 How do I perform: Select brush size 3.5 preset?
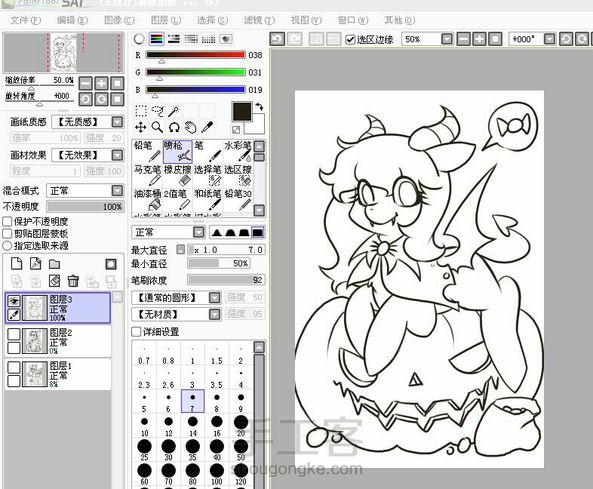point(217,377)
